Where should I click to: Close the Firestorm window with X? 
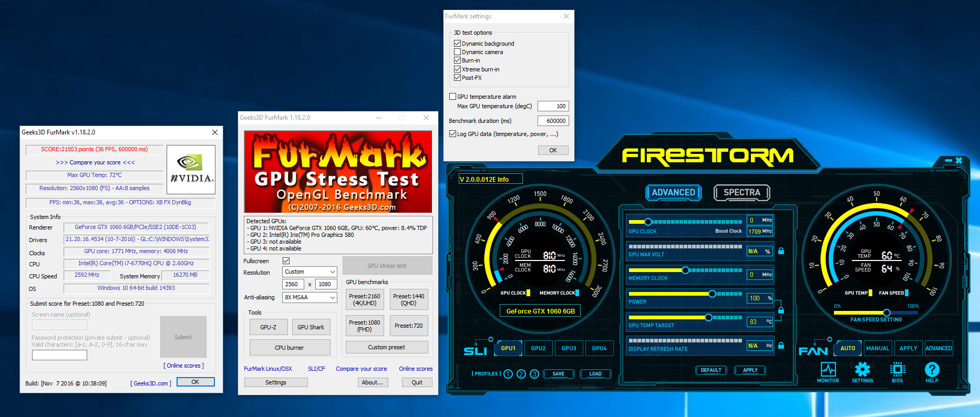[959, 161]
